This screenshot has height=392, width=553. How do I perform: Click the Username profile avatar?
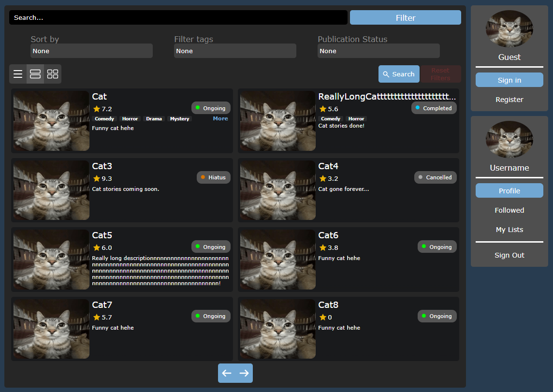(x=509, y=139)
